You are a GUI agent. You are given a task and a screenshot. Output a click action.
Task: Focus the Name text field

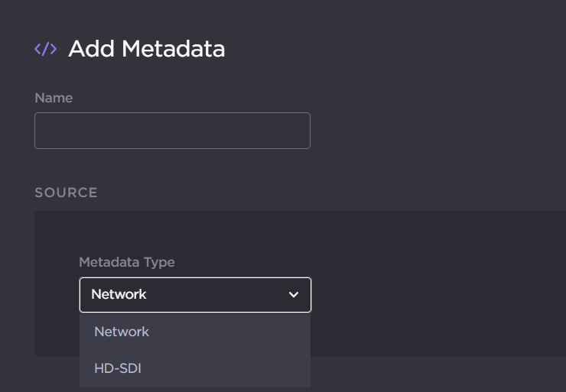pyautogui.click(x=172, y=131)
